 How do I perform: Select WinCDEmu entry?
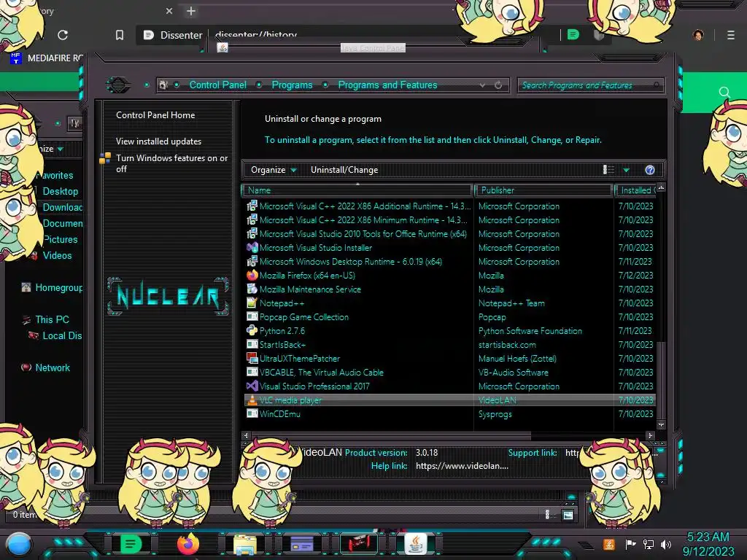point(279,414)
